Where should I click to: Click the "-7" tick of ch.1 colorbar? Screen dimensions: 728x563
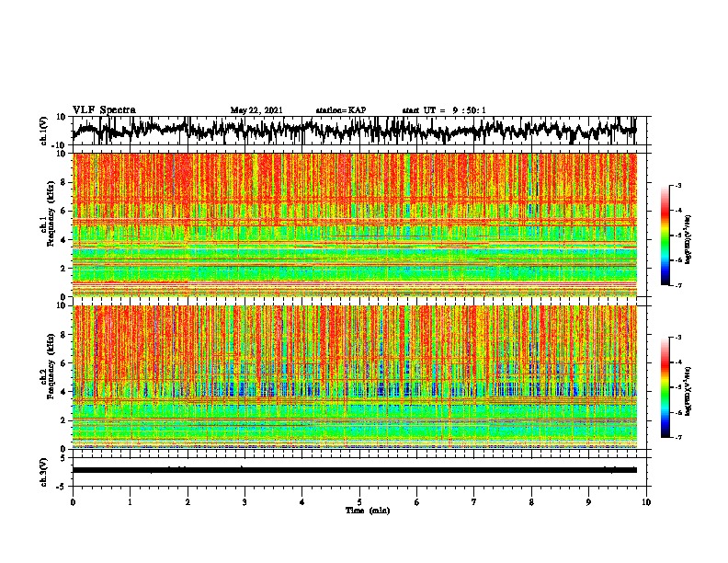tap(678, 285)
